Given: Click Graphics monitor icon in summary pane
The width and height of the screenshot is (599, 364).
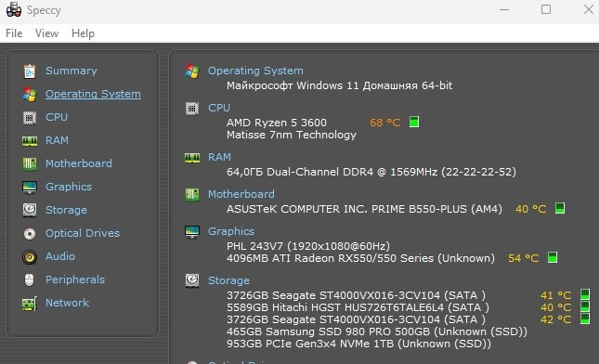Looking at the screenshot, I should [192, 231].
